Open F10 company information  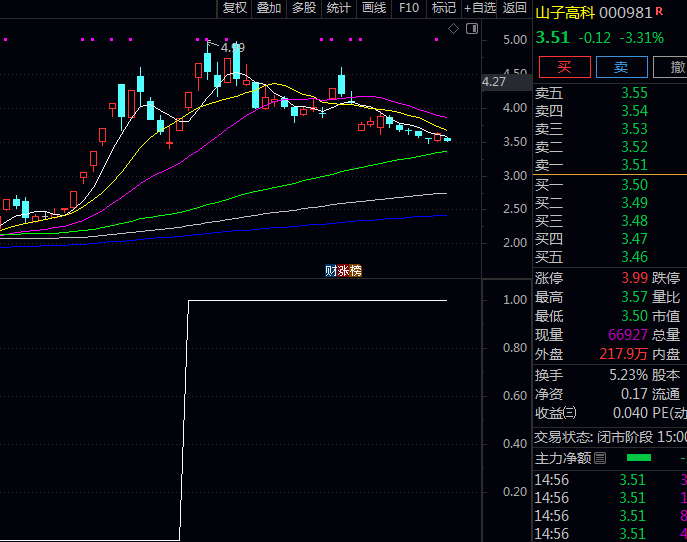pos(408,8)
